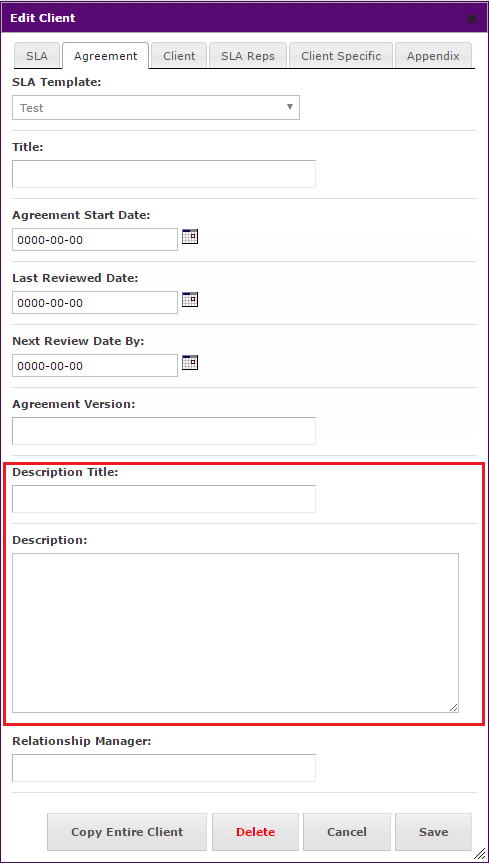Open calendar picker for Last Reviewed Date
Image resolution: width=489 pixels, height=863 pixels.
coord(190,300)
